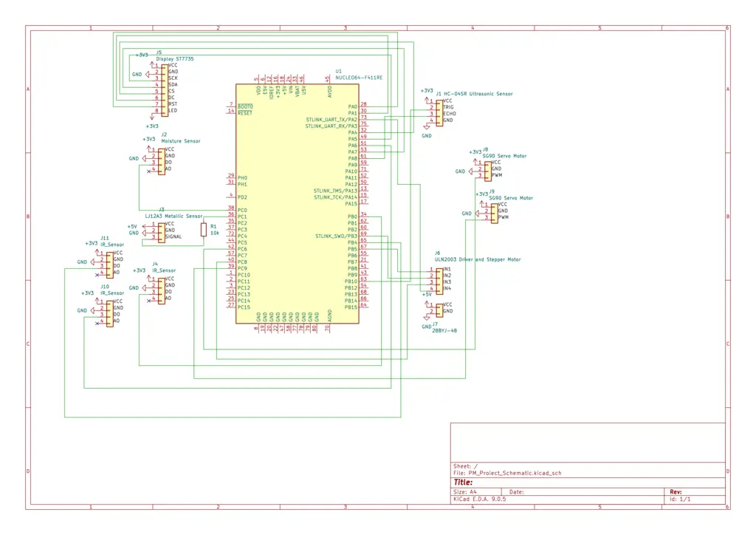Click the RESET pin on U1
Viewport: 756px width, 535px height.
pyautogui.click(x=244, y=113)
